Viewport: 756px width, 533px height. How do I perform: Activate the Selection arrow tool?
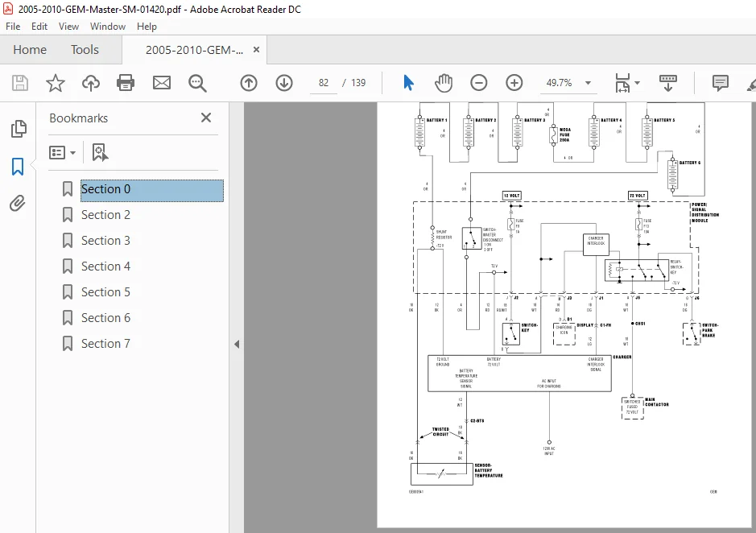(408, 83)
